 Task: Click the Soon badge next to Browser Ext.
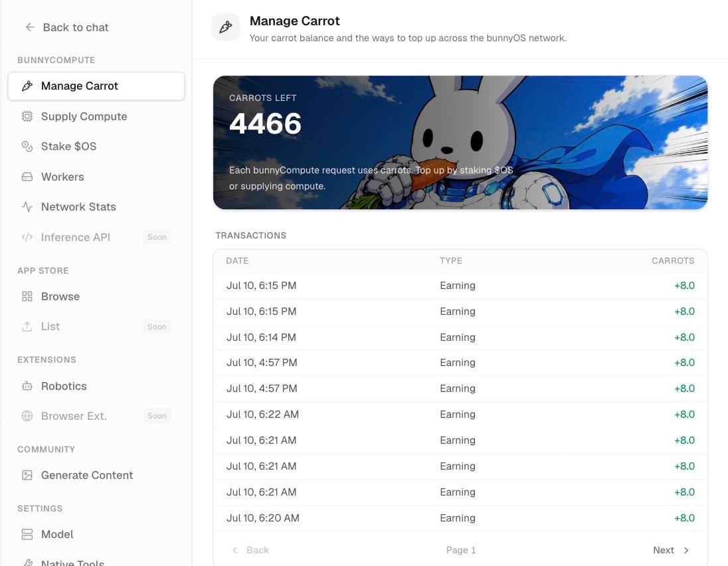pos(157,416)
